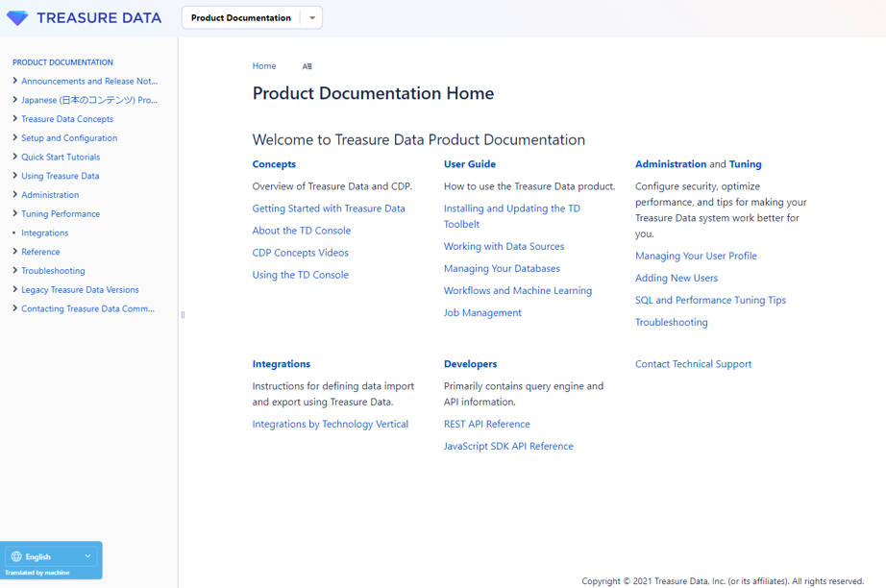
Task: Open Managing Your Databases link
Action: pos(502,268)
